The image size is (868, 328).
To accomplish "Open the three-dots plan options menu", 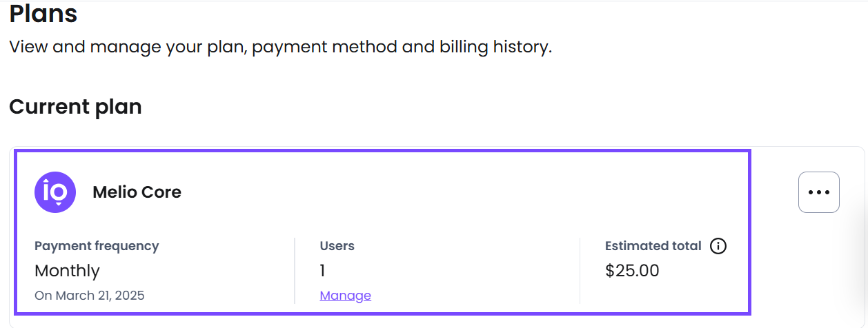I will (819, 192).
